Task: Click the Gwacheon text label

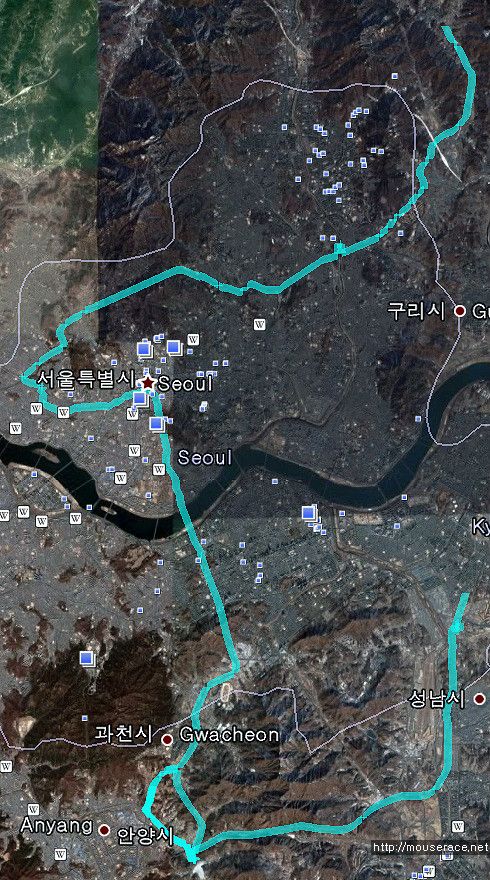Action: (x=229, y=735)
